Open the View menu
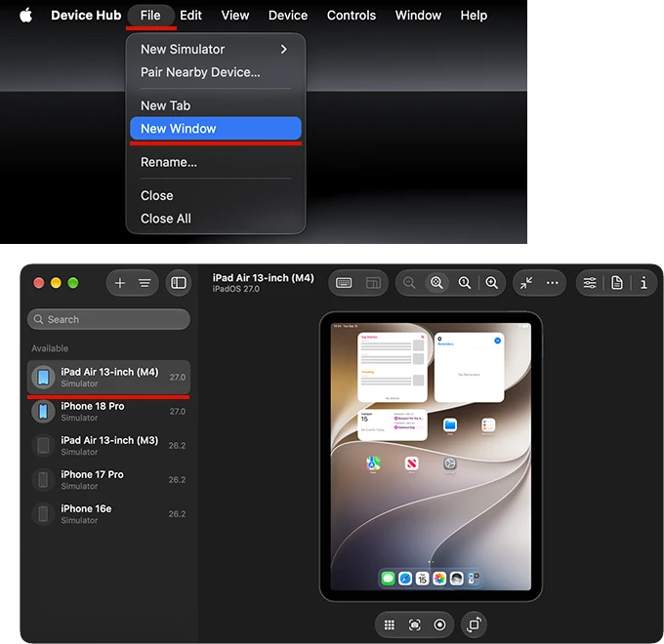 point(235,16)
